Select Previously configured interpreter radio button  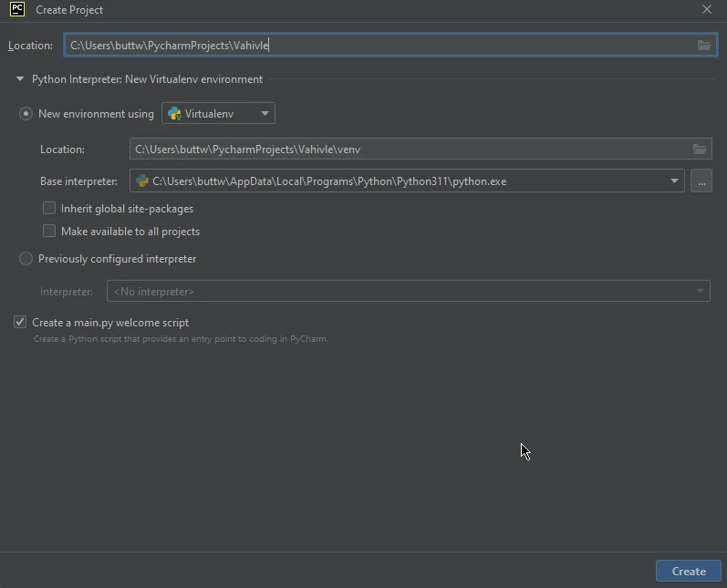[x=26, y=259]
